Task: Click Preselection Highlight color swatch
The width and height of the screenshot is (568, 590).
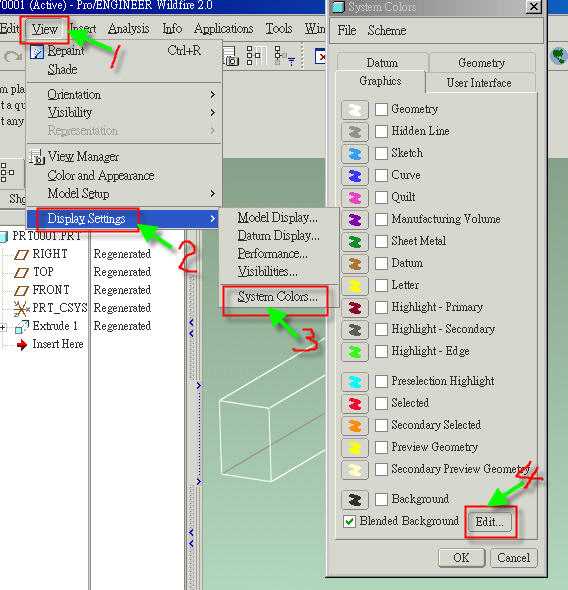Action: coord(355,382)
